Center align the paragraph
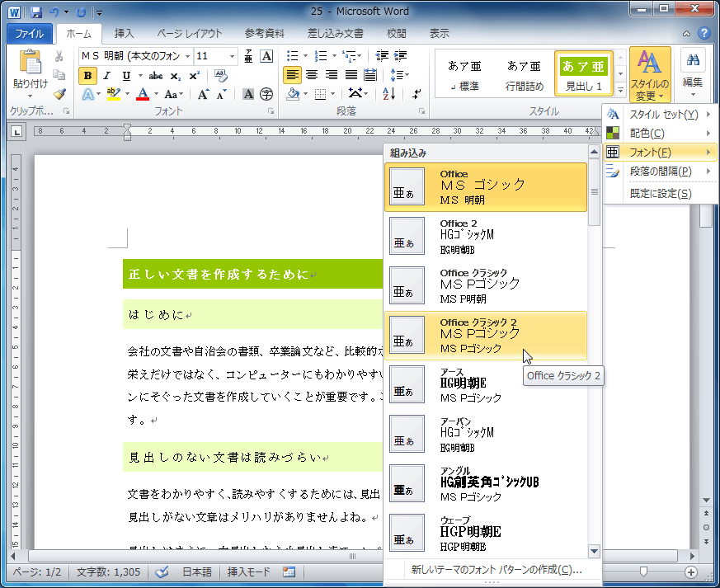The width and height of the screenshot is (720, 588). [x=312, y=75]
